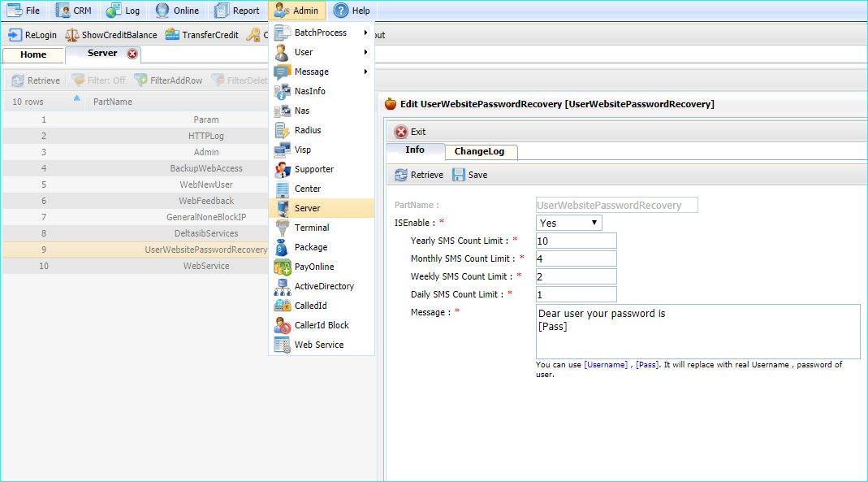Open Radius from the Admin menu
The width and height of the screenshot is (868, 482).
click(308, 130)
